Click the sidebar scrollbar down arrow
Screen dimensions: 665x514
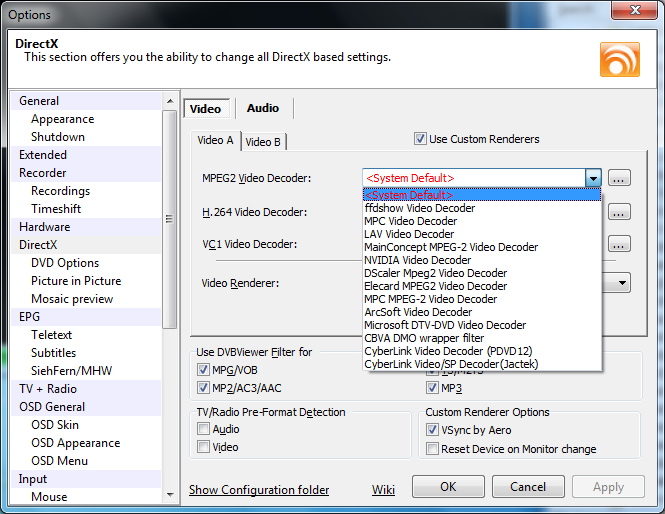[x=170, y=494]
